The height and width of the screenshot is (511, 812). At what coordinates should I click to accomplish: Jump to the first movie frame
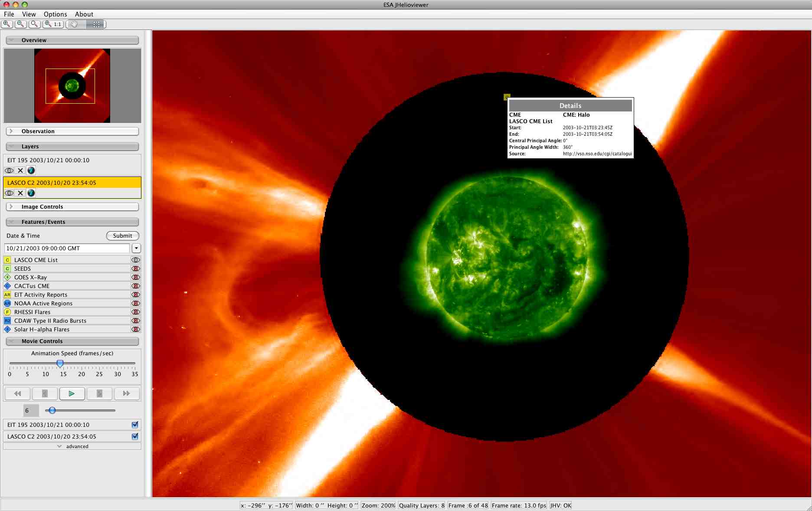tap(17, 393)
